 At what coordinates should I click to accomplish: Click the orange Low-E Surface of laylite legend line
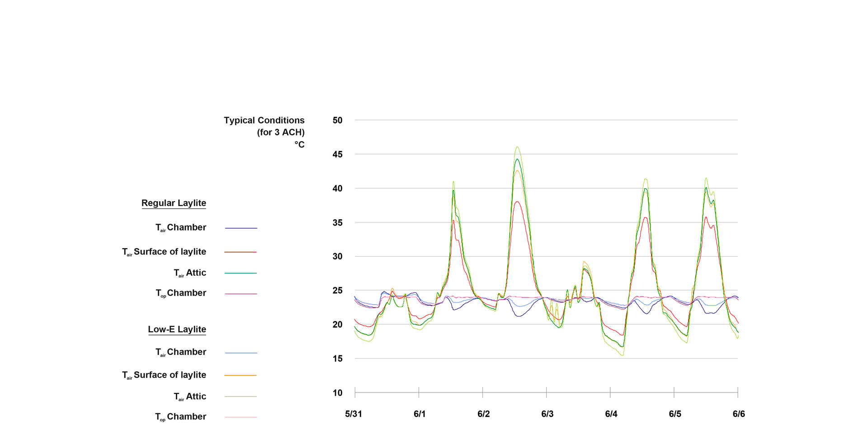pos(241,375)
